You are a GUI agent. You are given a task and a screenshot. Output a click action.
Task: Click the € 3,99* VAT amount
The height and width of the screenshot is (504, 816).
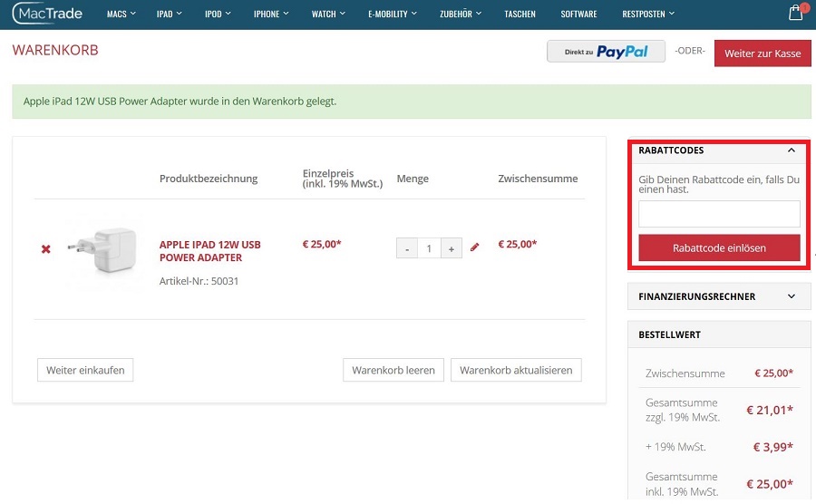pos(773,447)
